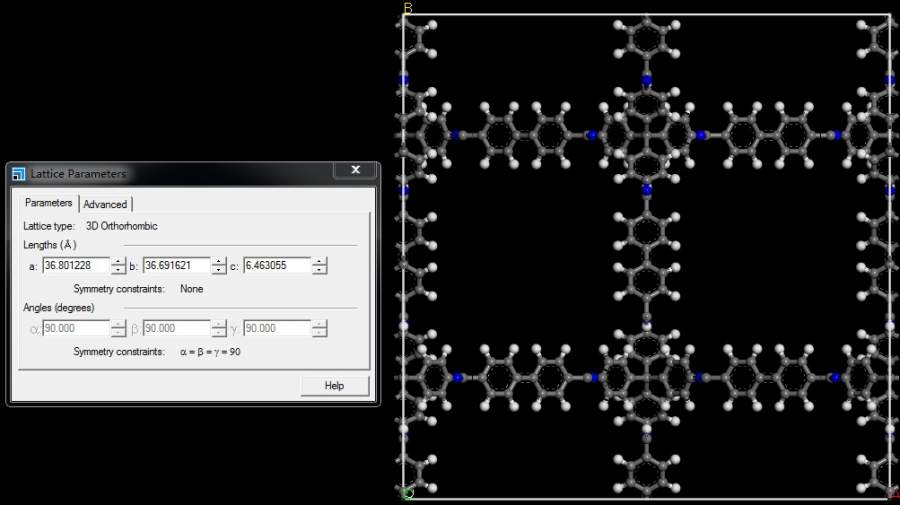The height and width of the screenshot is (505, 900).
Task: Click the gamma angle up arrow
Action: click(320, 324)
